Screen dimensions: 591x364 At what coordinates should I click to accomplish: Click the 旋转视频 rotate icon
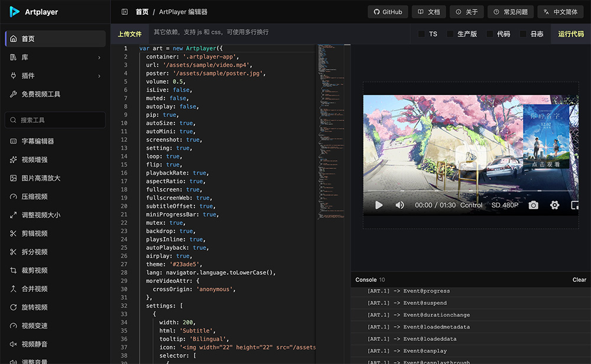[x=13, y=307]
